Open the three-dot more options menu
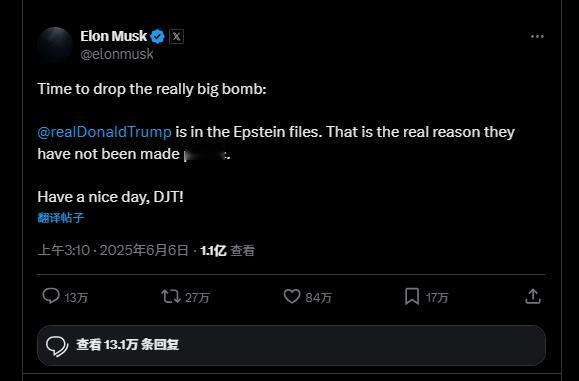579x381 pixels. [537, 36]
